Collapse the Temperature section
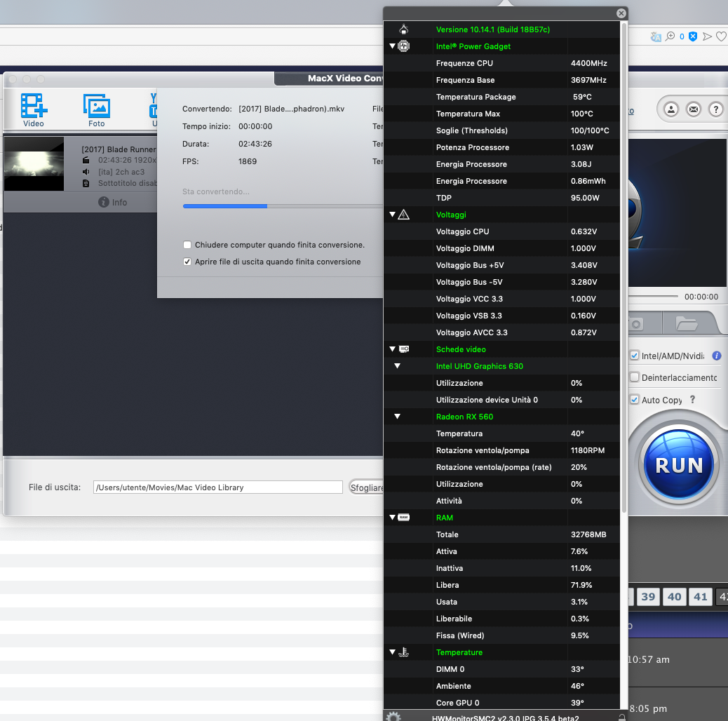Viewport: 728px width, 721px height. (x=392, y=652)
